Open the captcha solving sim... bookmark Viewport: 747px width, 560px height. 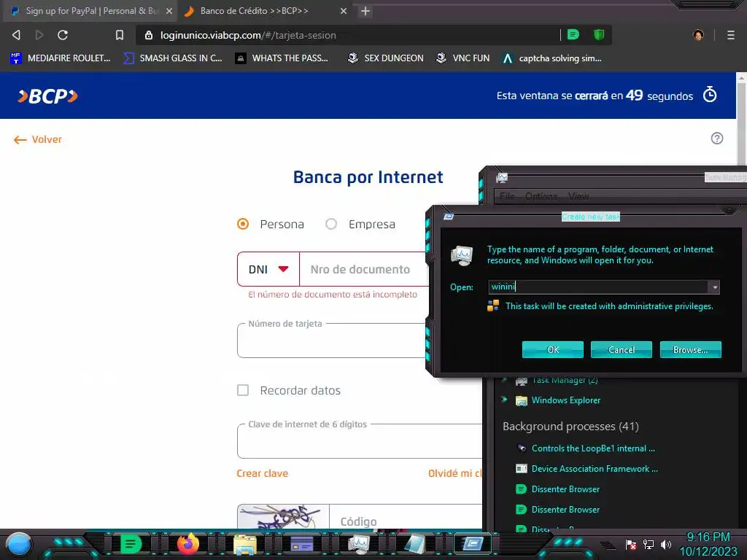coord(553,58)
